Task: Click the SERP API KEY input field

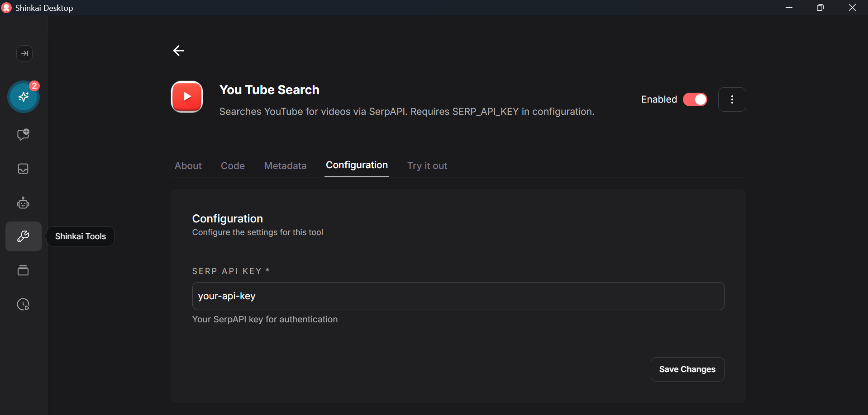Action: tap(458, 296)
